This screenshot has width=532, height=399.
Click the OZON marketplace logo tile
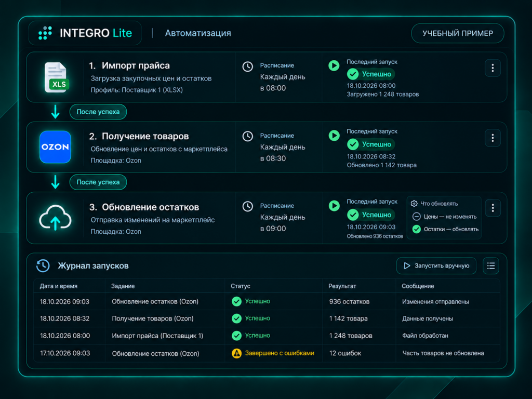point(55,147)
